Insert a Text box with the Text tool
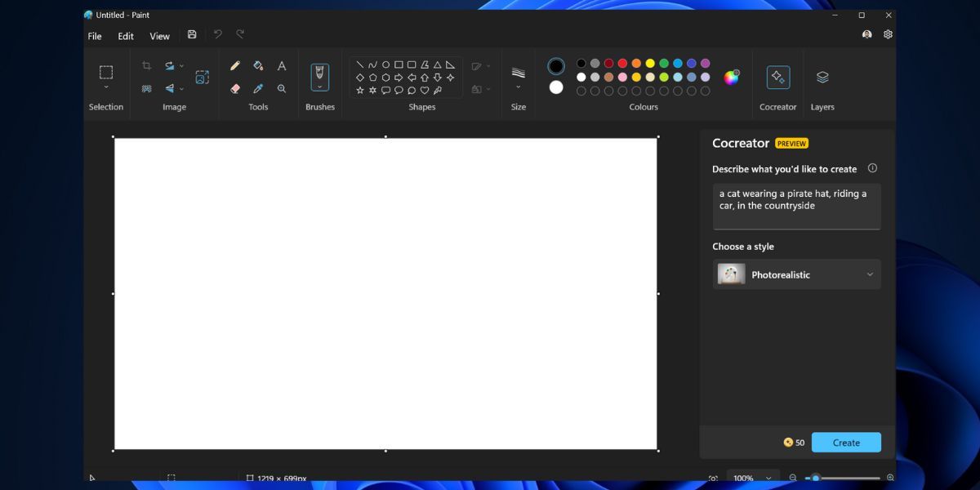This screenshot has width=980, height=490. tap(281, 65)
